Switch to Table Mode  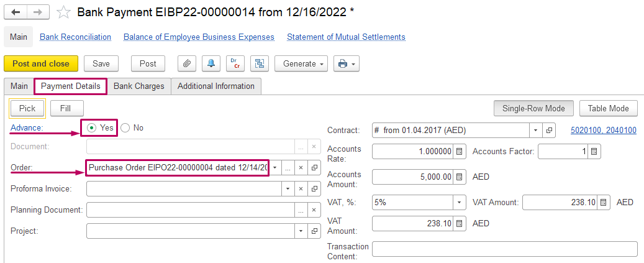pyautogui.click(x=609, y=108)
